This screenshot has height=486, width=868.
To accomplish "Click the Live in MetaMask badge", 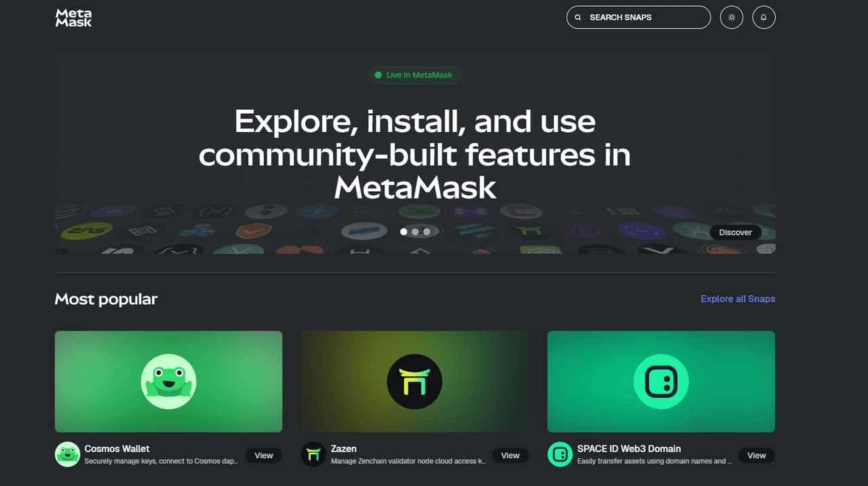I will pyautogui.click(x=414, y=75).
